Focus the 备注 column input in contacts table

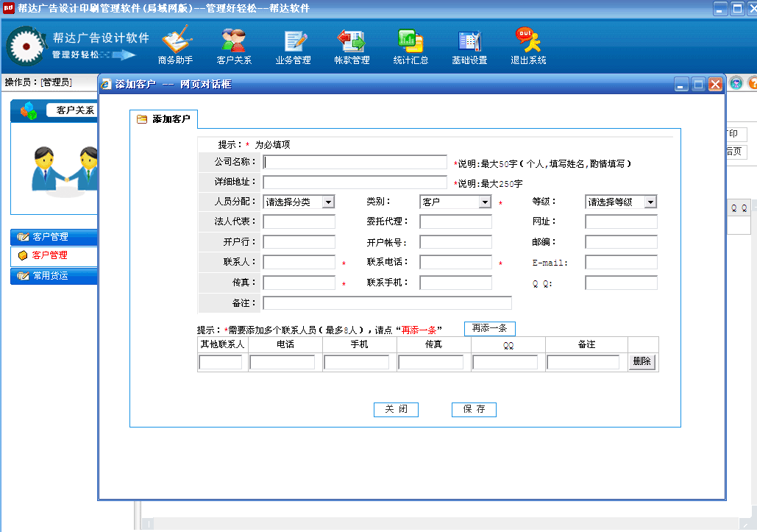click(x=583, y=362)
